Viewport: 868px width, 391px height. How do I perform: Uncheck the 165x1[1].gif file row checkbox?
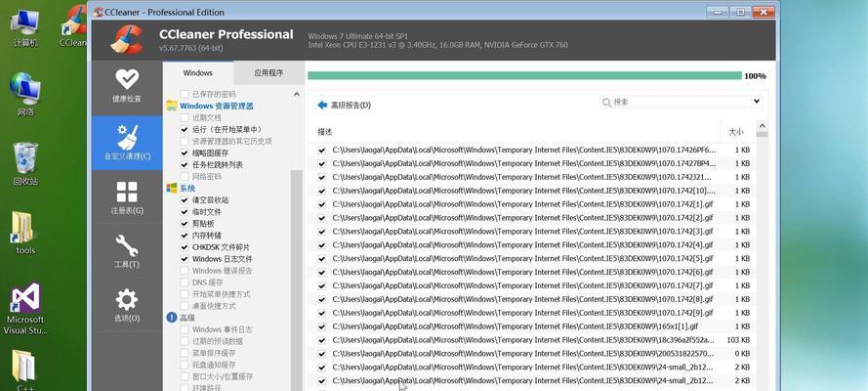321,326
